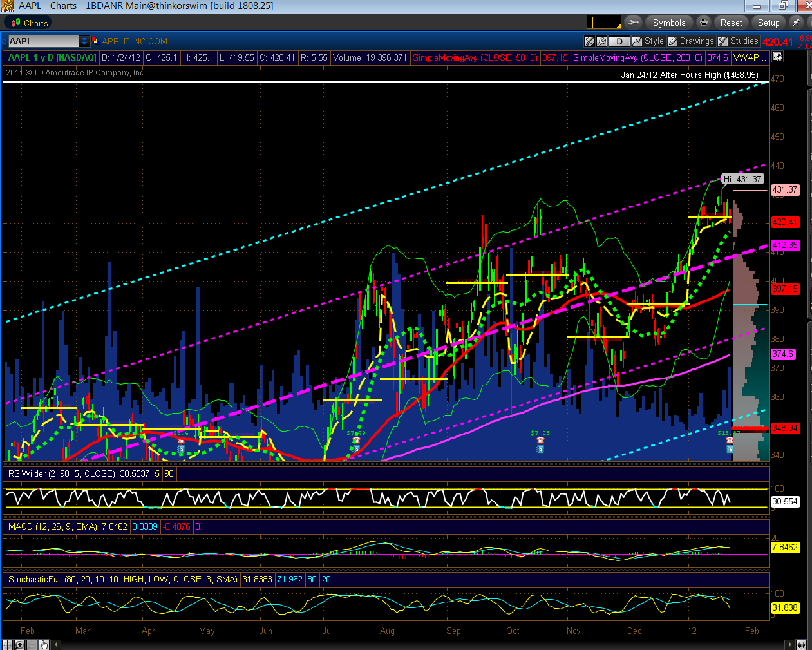Click the Stochastic 31.838 axis label
Viewport: 812px width, 650px height.
pos(785,607)
